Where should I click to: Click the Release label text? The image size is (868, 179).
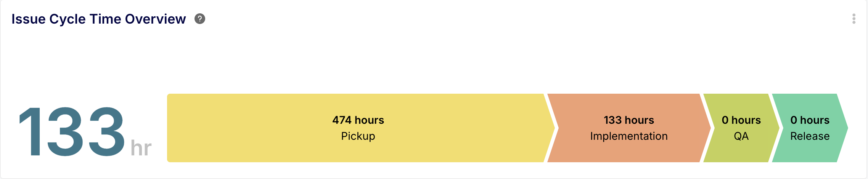coord(810,136)
